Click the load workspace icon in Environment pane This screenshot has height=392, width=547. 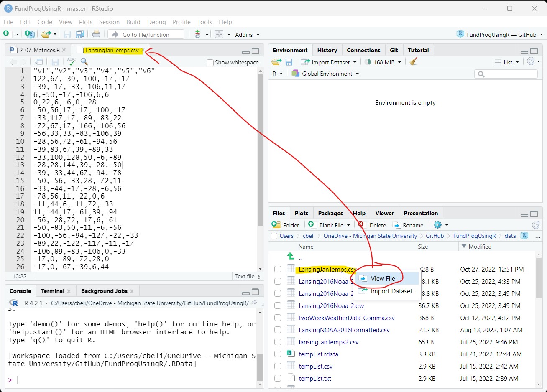point(276,62)
